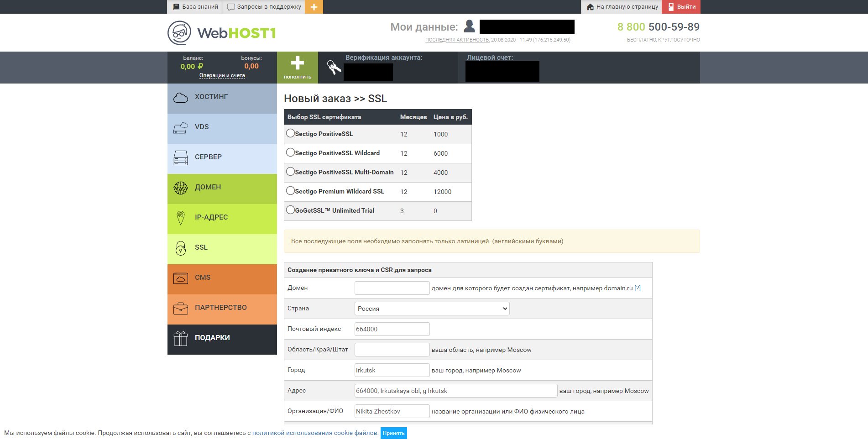Viewport: 868px width, 440px height.
Task: Open ПАРТНЕРСТВО section in sidebar
Action: tap(222, 309)
